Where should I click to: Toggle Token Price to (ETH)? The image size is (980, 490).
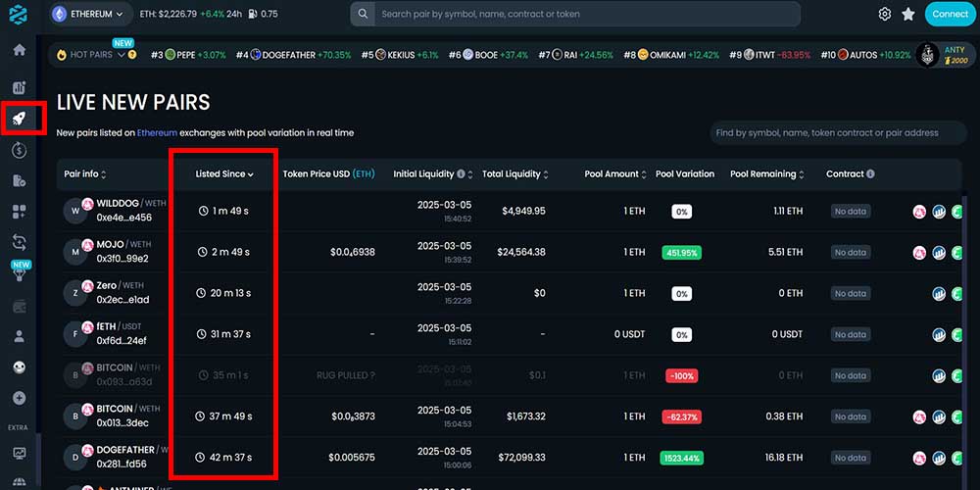click(364, 174)
